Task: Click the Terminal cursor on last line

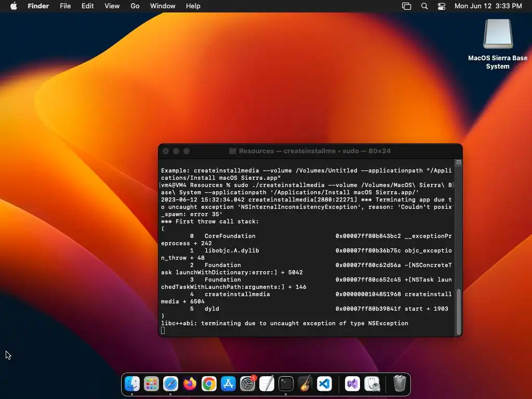Action: (163, 330)
